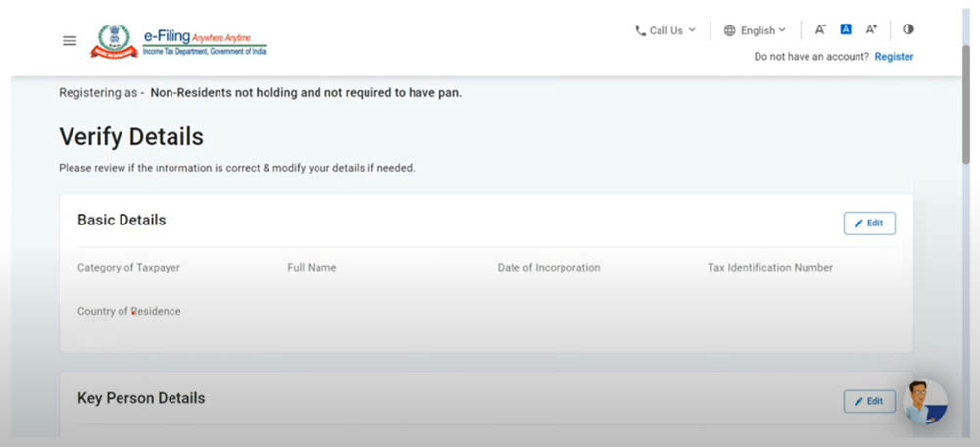Click the Income Tax Department emblem logo
Image resolution: width=980 pixels, height=447 pixels.
pyautogui.click(x=111, y=41)
